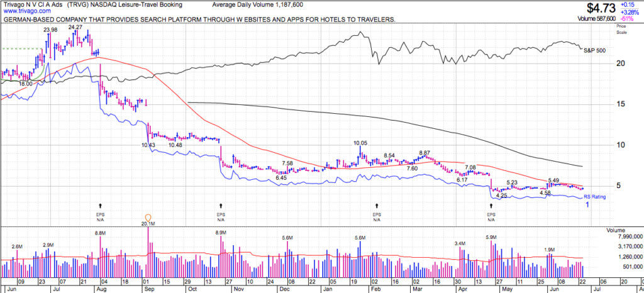Click the 3.4M volume label
This screenshot has width=644, height=293.
[460, 243]
